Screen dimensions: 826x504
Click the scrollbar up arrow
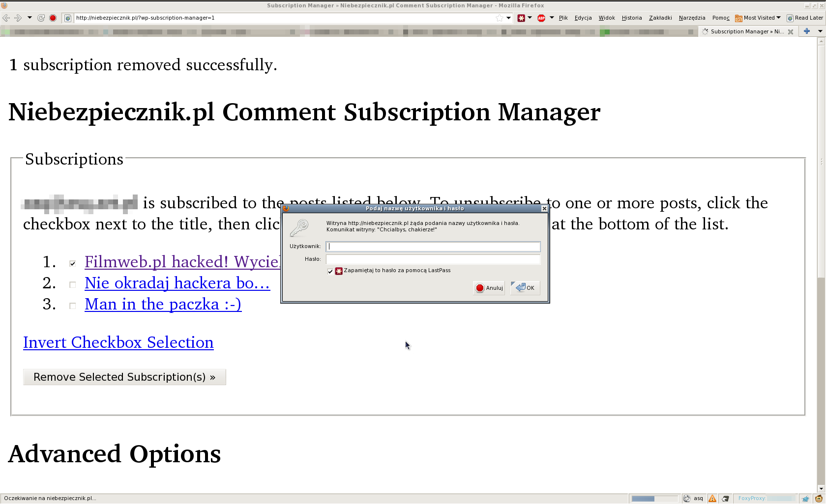click(x=821, y=41)
